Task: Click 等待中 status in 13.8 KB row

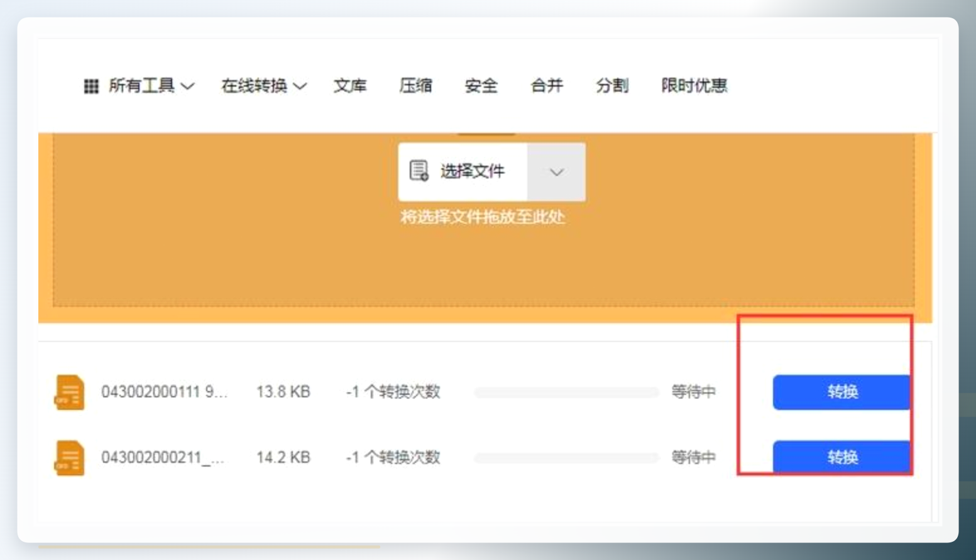Action: [693, 392]
